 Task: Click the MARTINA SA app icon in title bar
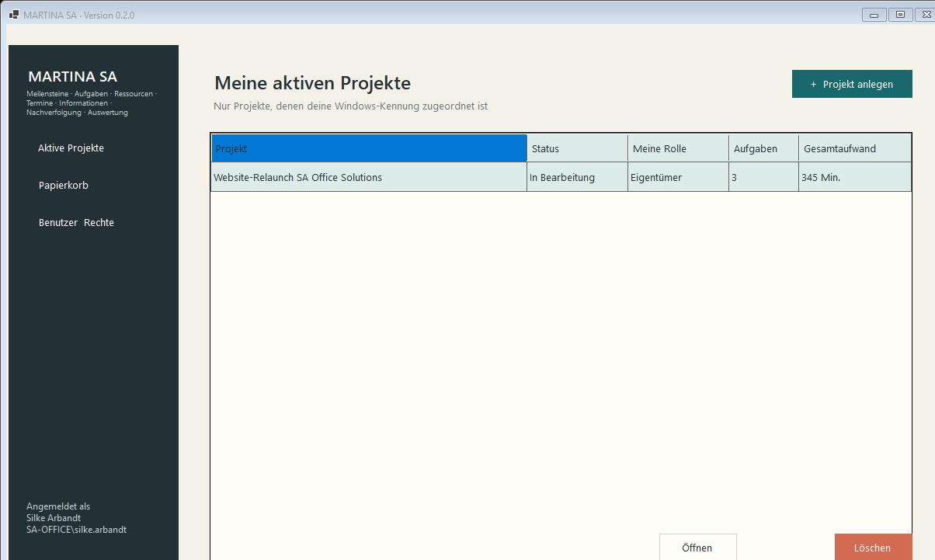click(13, 15)
